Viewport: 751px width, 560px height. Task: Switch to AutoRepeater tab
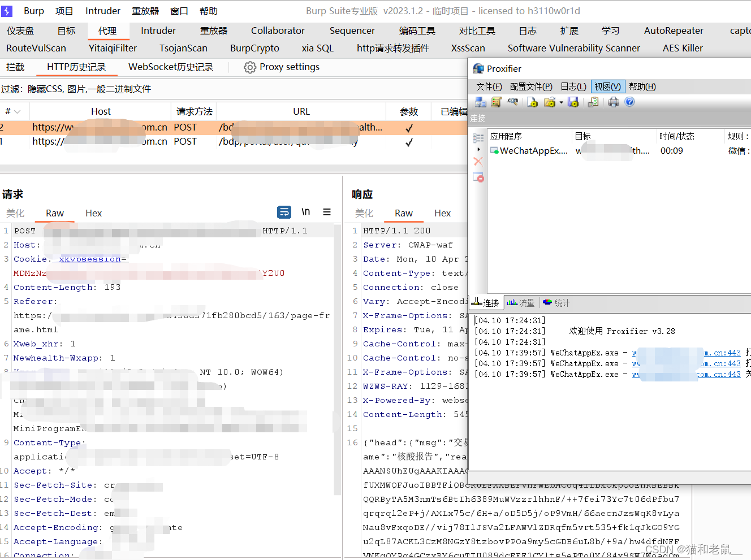[x=674, y=31]
